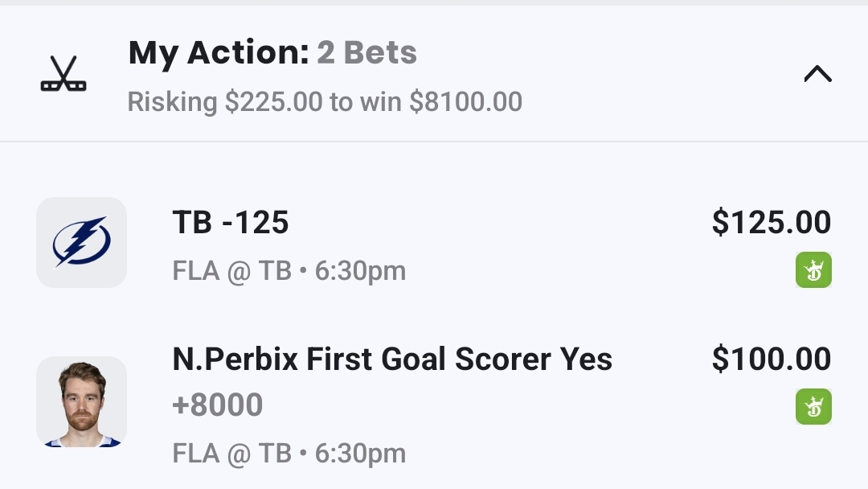
Task: Click the My Action heading text
Action: tap(219, 53)
